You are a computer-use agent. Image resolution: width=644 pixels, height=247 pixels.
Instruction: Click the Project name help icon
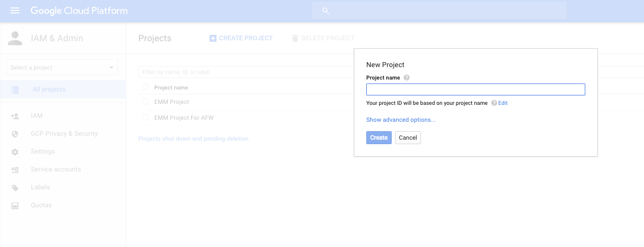pyautogui.click(x=407, y=78)
